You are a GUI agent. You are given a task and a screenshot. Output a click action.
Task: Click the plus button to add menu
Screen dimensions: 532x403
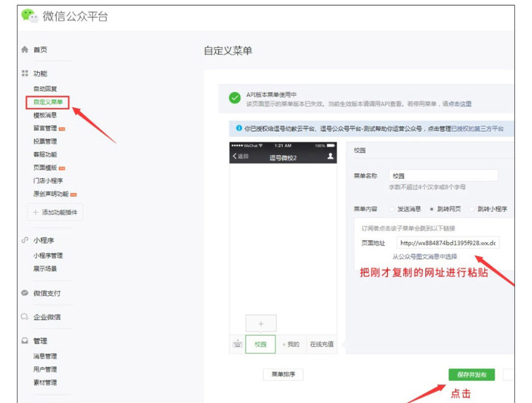pos(260,323)
